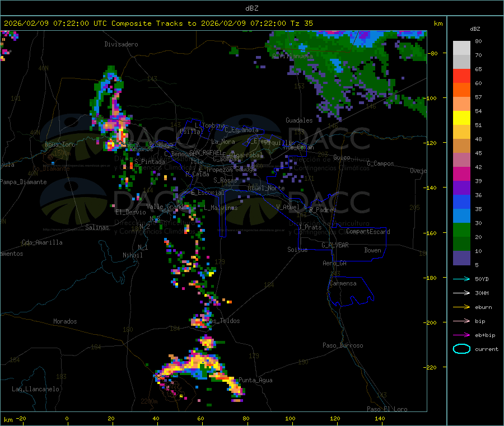
Task: Click the Pampa_Diamante map label
Action: click(24, 182)
